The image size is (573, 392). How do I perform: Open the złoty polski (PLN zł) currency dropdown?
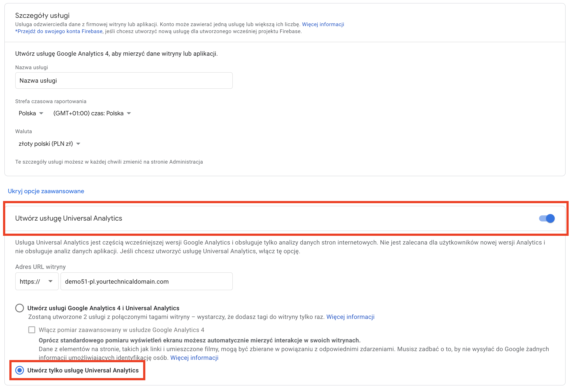[49, 144]
